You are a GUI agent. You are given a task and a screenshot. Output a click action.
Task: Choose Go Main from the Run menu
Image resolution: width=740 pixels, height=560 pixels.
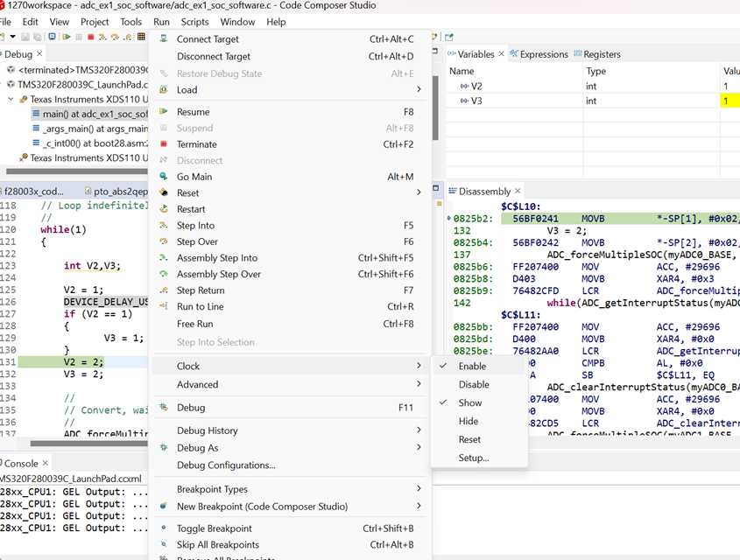[194, 177]
